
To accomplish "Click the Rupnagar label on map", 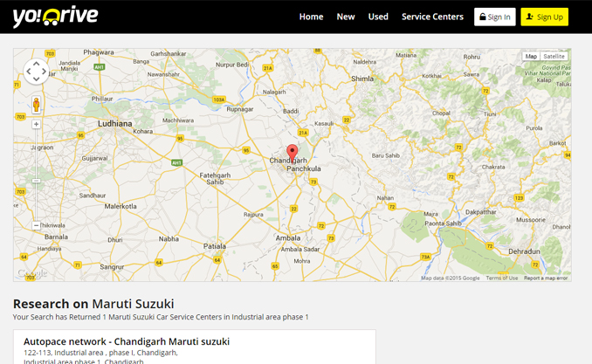I will (240, 109).
